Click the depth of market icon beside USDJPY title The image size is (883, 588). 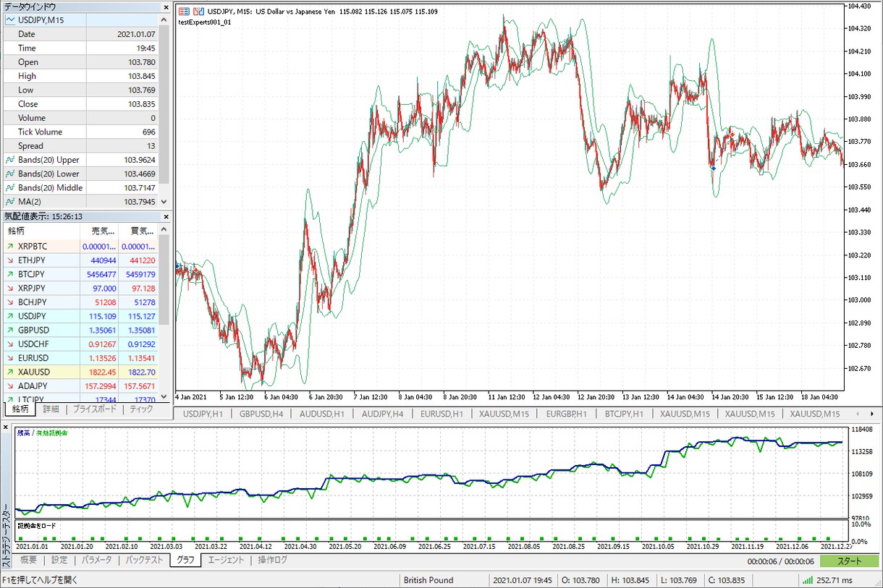(198, 12)
